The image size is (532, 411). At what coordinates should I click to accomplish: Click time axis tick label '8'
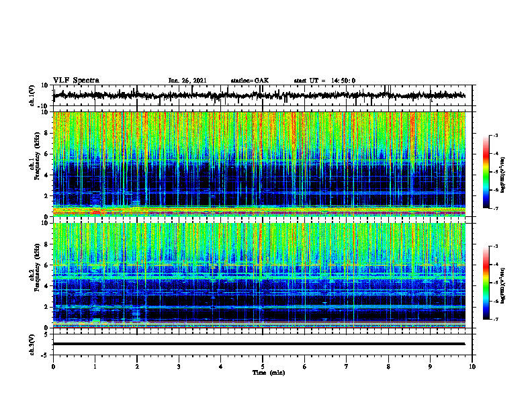point(388,367)
